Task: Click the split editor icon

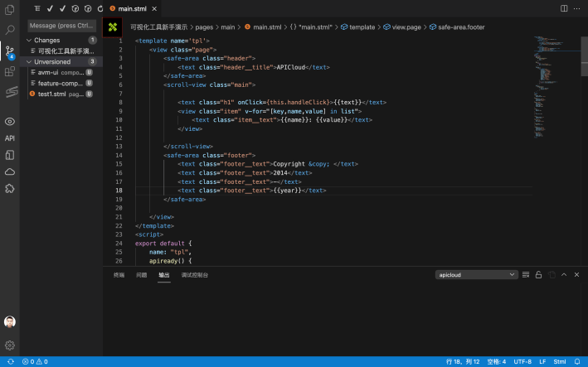Action: (564, 8)
